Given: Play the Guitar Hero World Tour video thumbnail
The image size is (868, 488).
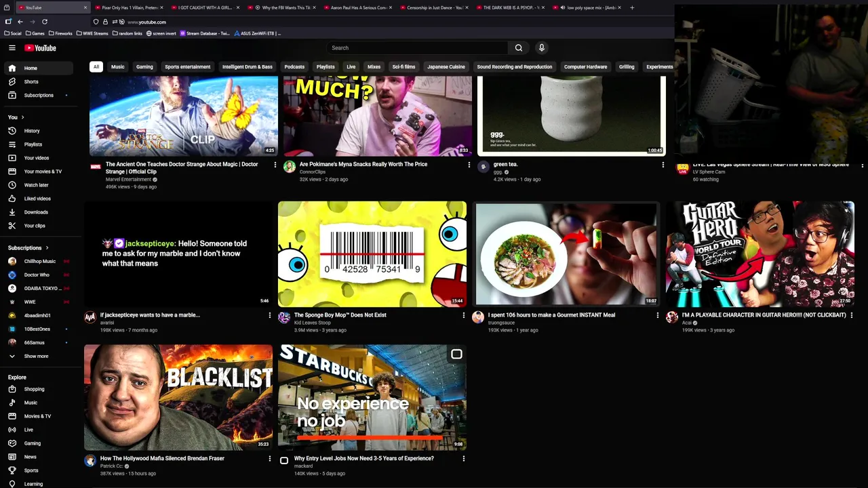Looking at the screenshot, I should [x=760, y=254].
